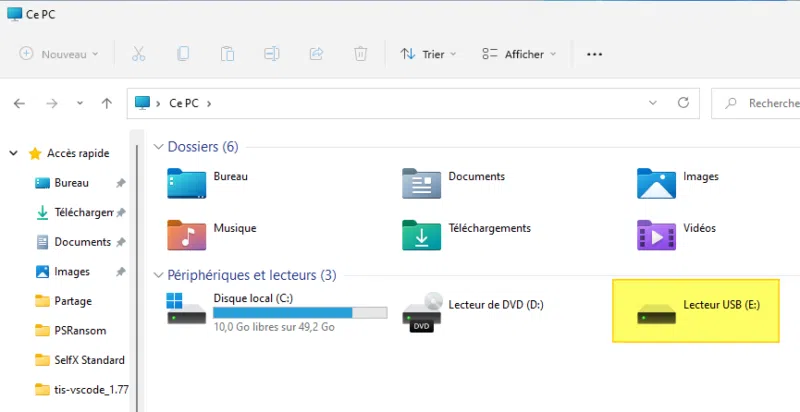Click the Rechercher search field

756,104
